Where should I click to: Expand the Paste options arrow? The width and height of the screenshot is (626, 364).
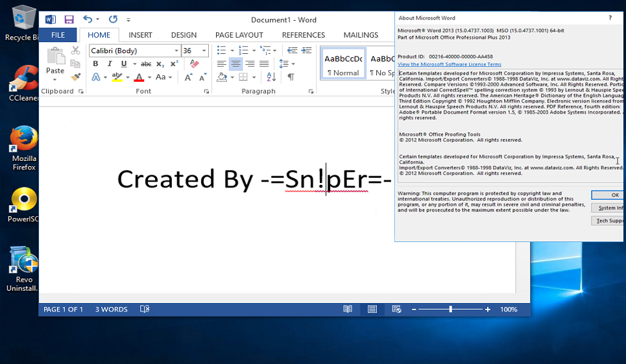tap(54, 79)
